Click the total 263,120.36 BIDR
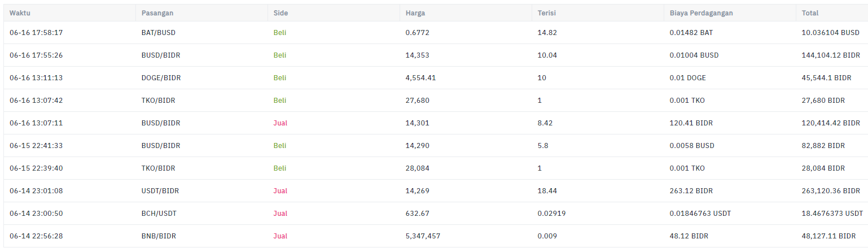The image size is (868, 252). tap(831, 191)
